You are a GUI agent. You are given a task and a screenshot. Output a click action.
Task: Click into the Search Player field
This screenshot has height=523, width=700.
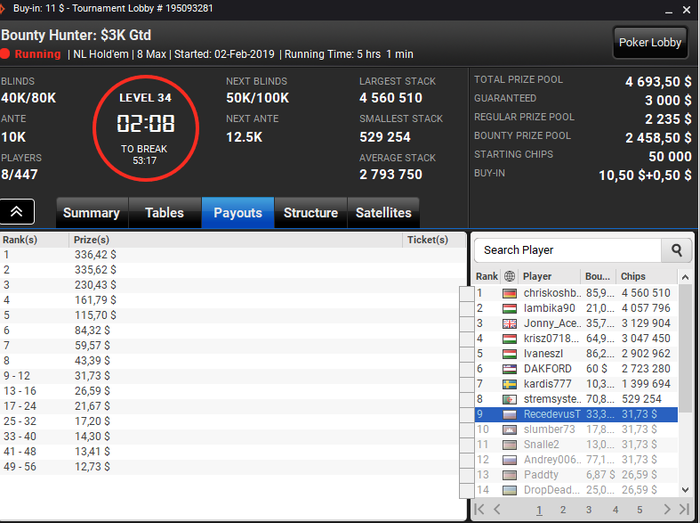point(568,250)
